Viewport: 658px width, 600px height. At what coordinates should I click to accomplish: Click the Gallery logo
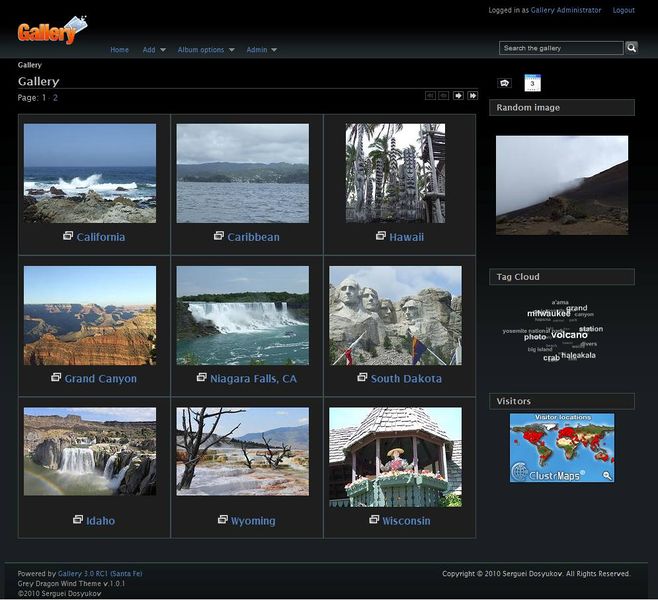pyautogui.click(x=52, y=30)
